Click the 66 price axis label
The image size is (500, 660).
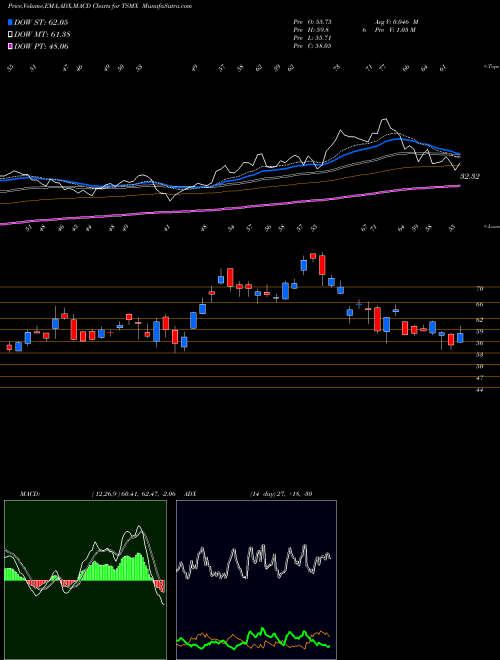[x=479, y=304]
